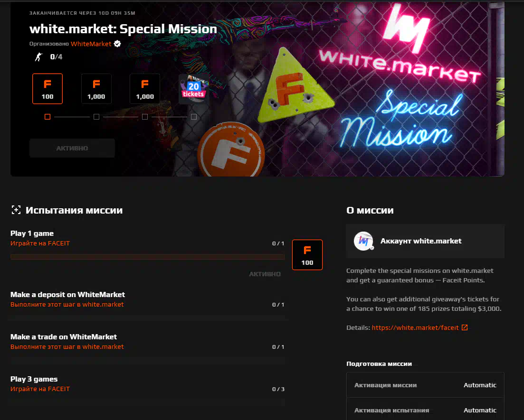Click the CS player icon beside 0/4
The image size is (524, 420).
click(x=39, y=57)
